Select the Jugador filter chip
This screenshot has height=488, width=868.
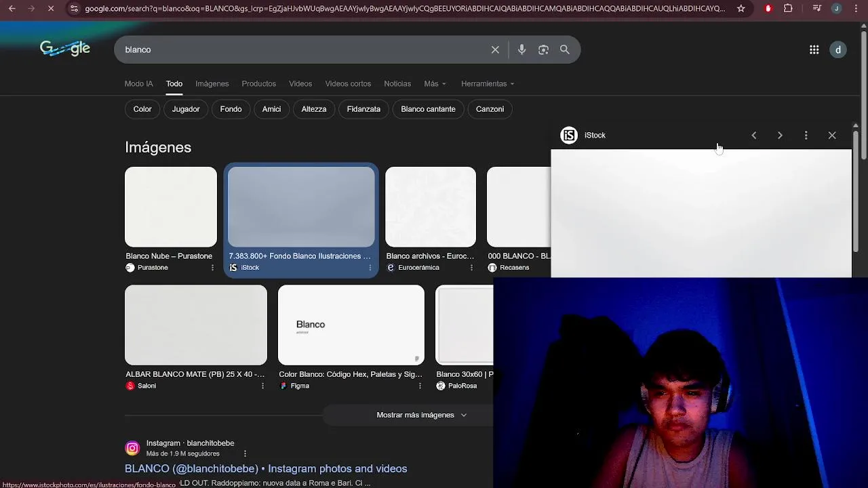pos(186,109)
